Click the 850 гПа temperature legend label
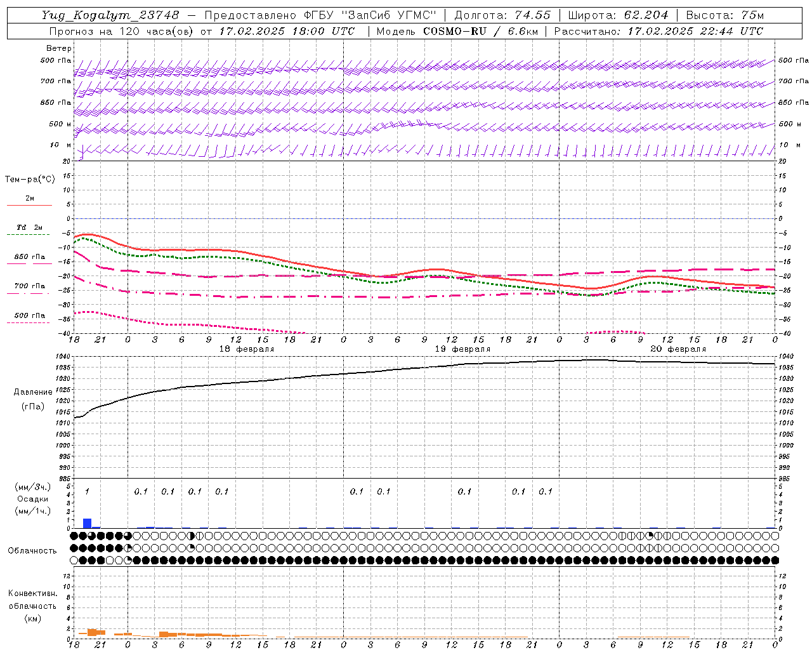The width and height of the screenshot is (812, 650). (30, 257)
